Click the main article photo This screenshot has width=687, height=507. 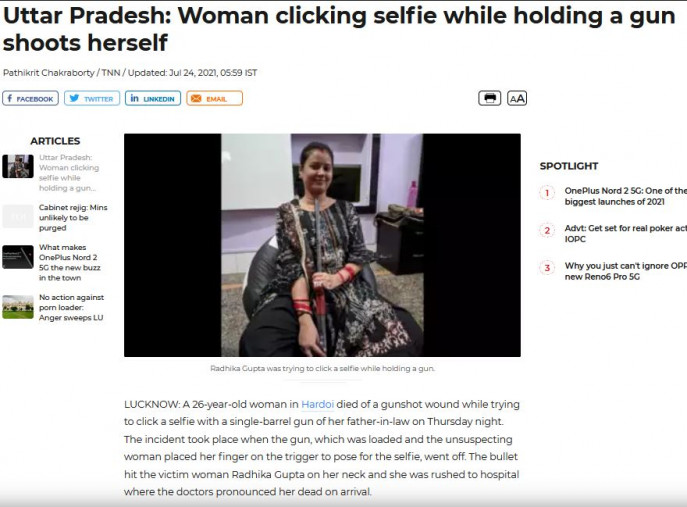[322, 245]
